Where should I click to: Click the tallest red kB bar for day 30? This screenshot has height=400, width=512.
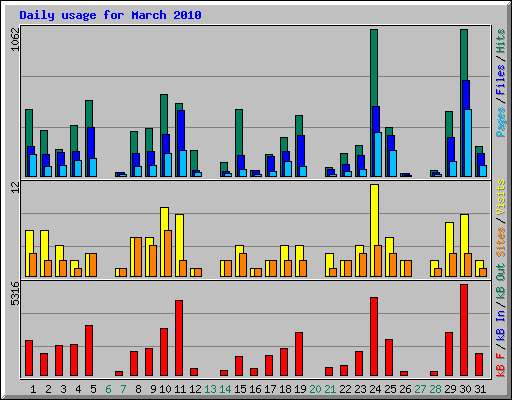pos(464,330)
